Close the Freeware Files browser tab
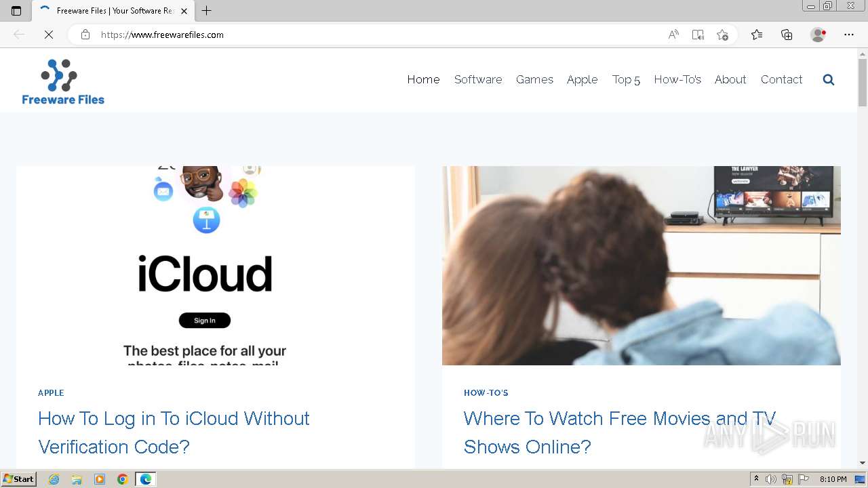Screen dimensions: 868x488 (184, 11)
